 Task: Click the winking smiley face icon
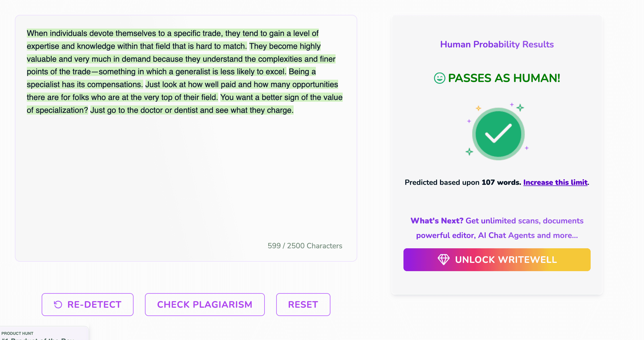tap(439, 78)
